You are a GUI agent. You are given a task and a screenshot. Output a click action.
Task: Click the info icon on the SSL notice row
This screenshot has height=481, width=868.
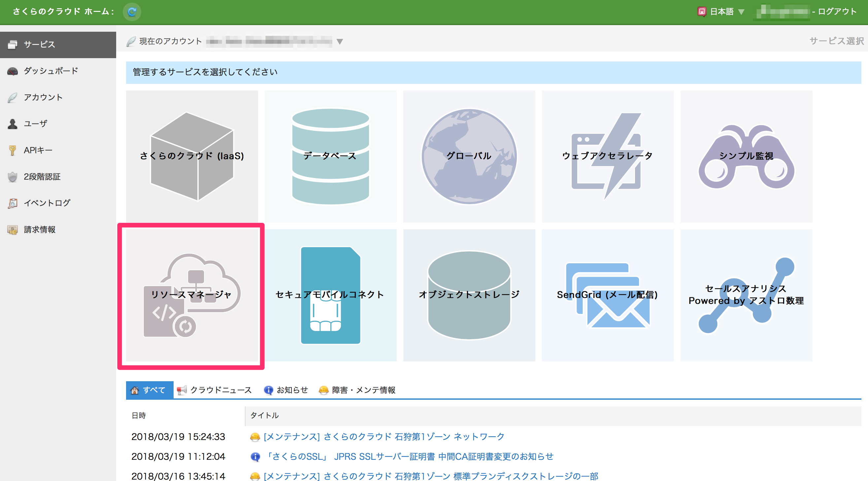coord(255,457)
